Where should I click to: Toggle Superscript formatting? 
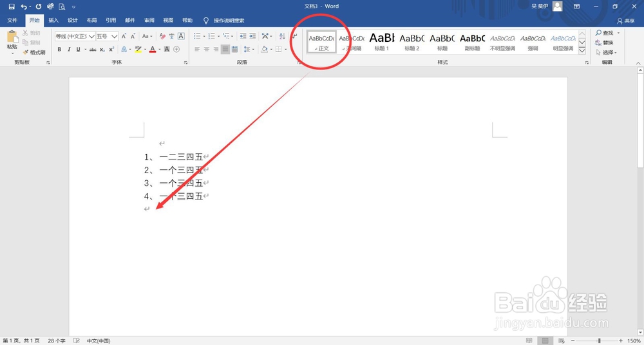(x=111, y=50)
